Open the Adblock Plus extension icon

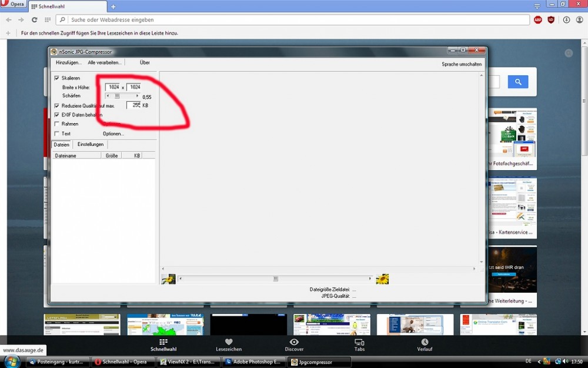click(538, 20)
